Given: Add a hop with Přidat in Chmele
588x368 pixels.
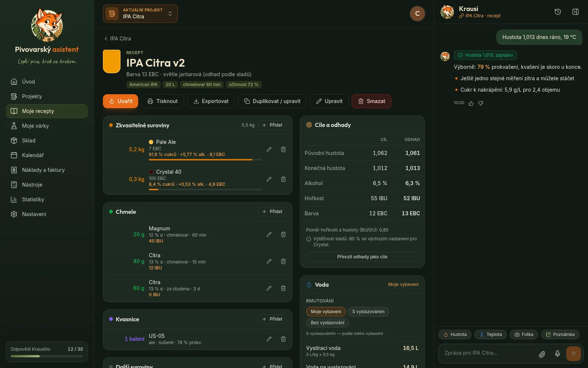Looking at the screenshot, I should point(272,212).
